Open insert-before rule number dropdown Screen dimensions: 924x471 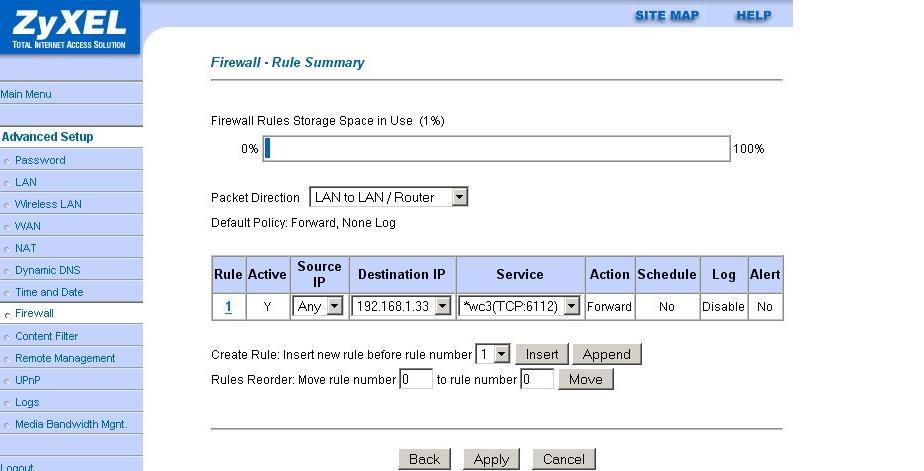493,354
